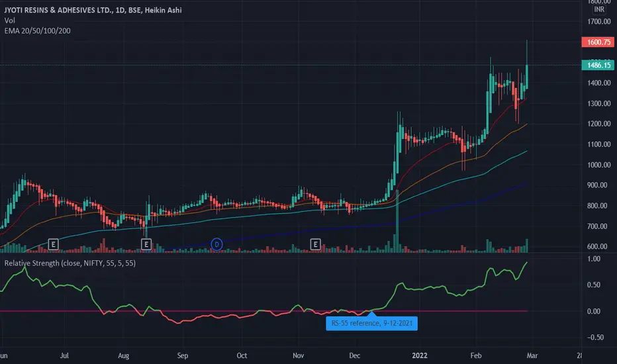This screenshot has height=364, width=617.
Task: Click the June earnings E marker
Action: click(x=53, y=244)
